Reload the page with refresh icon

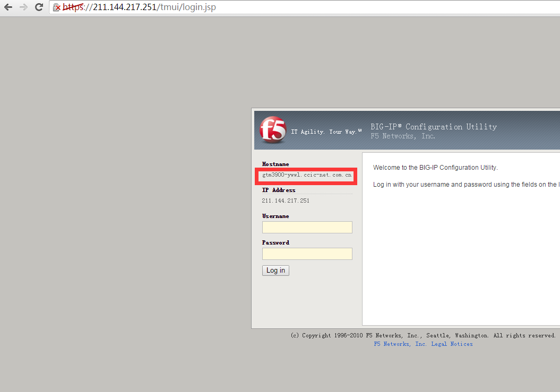(39, 7)
